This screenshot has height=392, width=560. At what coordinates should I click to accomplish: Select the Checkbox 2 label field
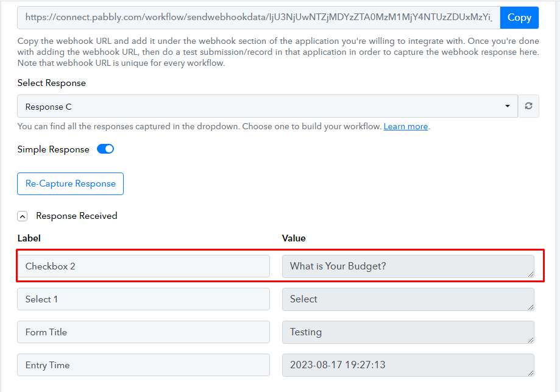[143, 266]
